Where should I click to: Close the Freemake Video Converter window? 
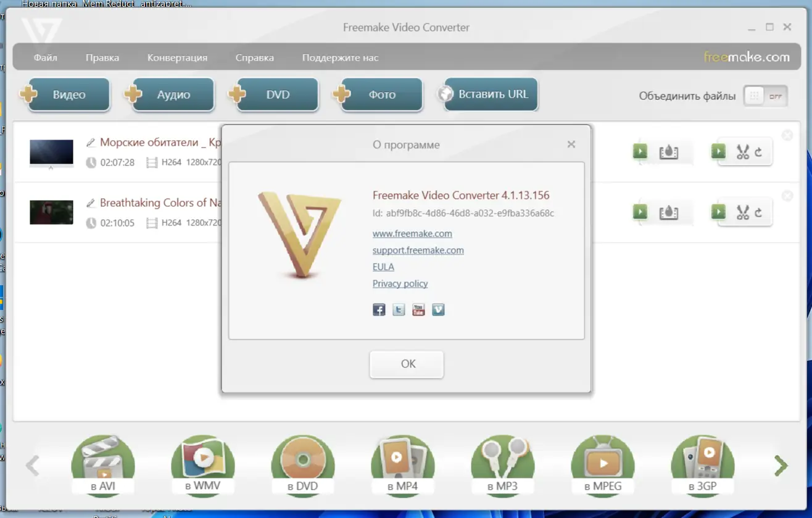[x=787, y=27]
